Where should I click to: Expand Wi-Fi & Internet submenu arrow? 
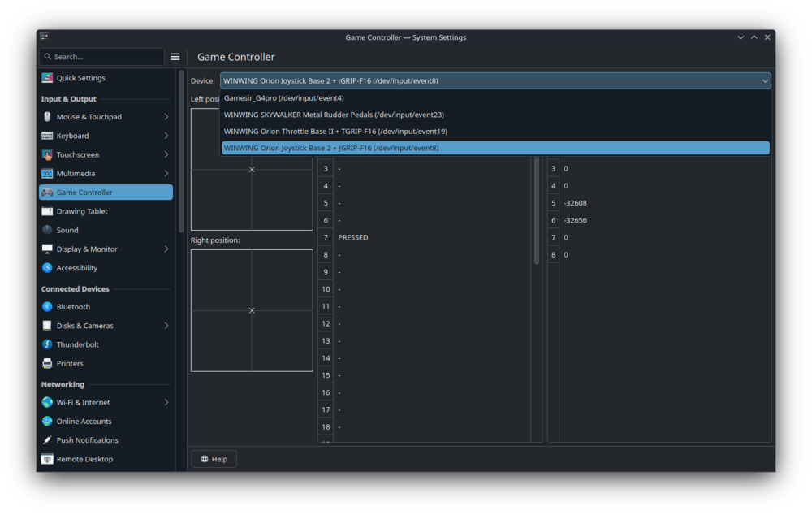pyautogui.click(x=166, y=403)
